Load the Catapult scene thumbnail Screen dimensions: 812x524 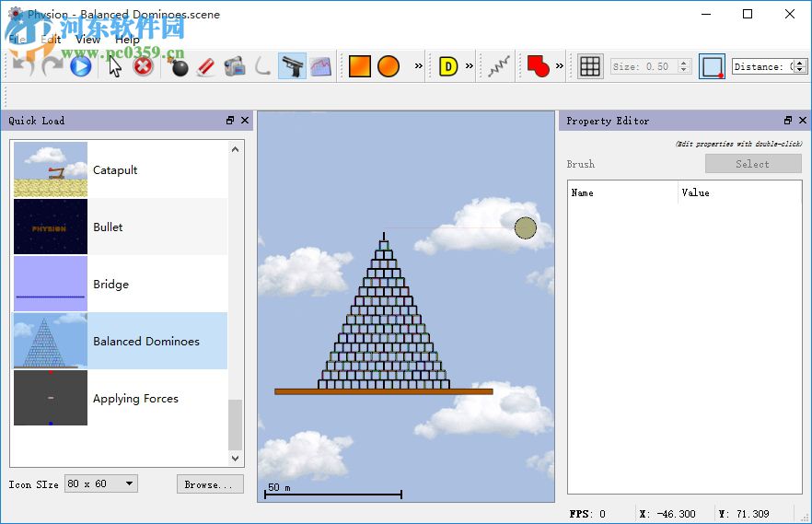point(51,169)
